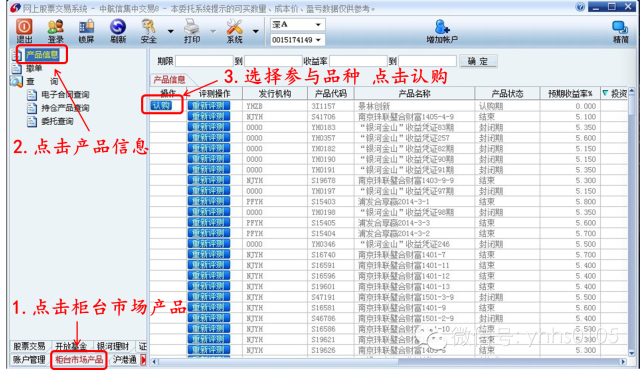Sort by the 产品名称 column header
640x370 pixels.
pos(414,93)
